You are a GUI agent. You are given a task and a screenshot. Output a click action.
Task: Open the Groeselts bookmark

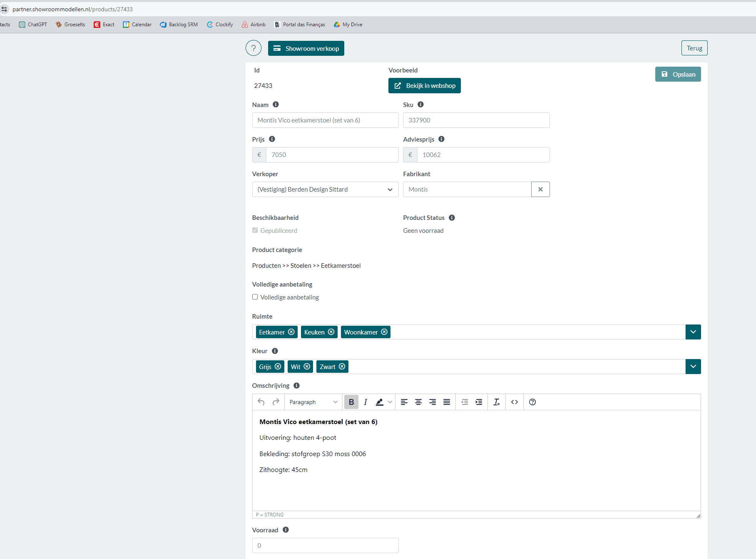[x=70, y=25]
